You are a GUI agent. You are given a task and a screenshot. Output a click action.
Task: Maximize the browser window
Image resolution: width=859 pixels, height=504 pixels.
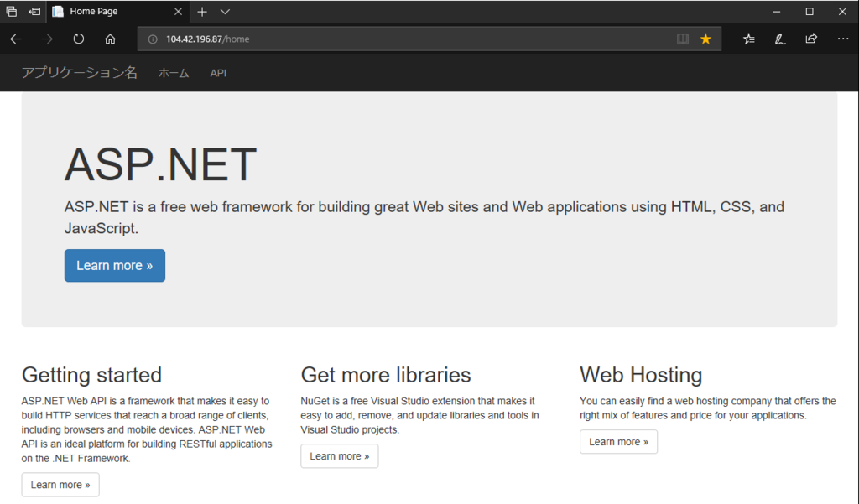pyautogui.click(x=810, y=12)
